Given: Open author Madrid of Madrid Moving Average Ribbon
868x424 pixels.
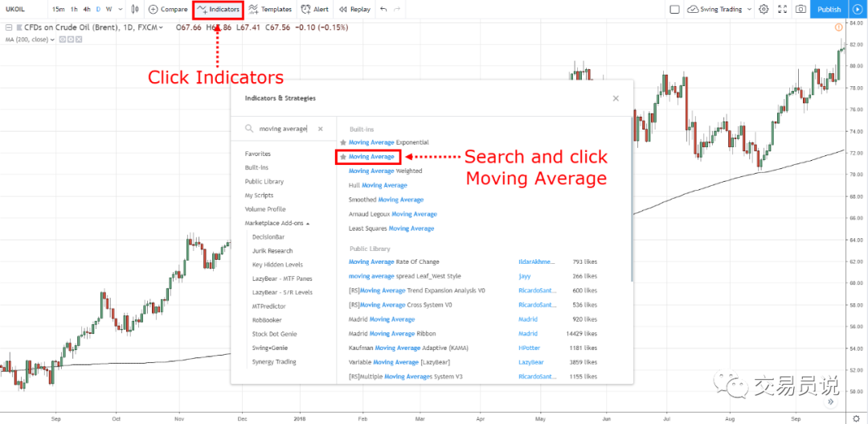Looking at the screenshot, I should click(x=527, y=334).
